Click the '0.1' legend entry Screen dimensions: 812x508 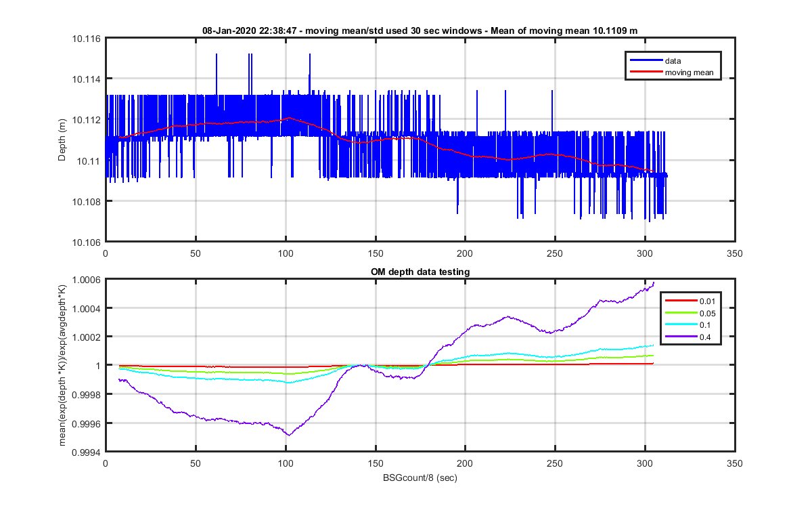704,324
